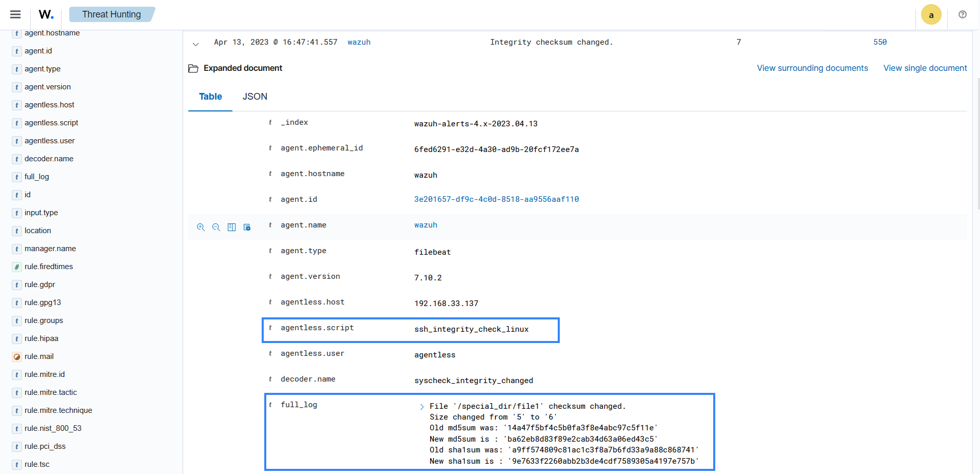Click the agent.id value link
This screenshot has width=980, height=474.
(496, 199)
